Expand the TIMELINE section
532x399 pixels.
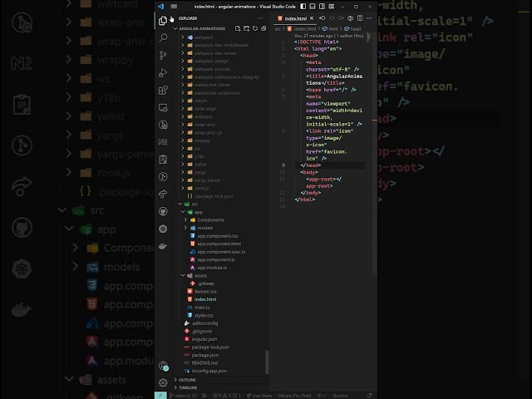coord(188,387)
